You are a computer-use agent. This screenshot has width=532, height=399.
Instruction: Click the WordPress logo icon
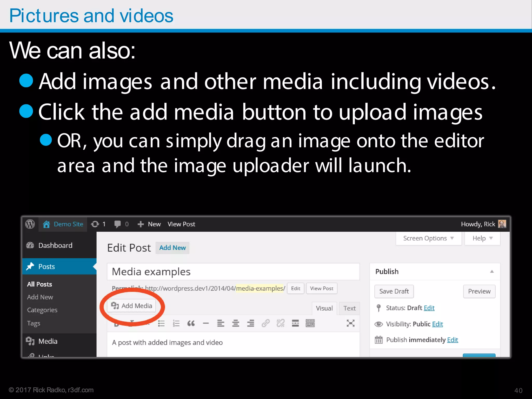click(30, 224)
